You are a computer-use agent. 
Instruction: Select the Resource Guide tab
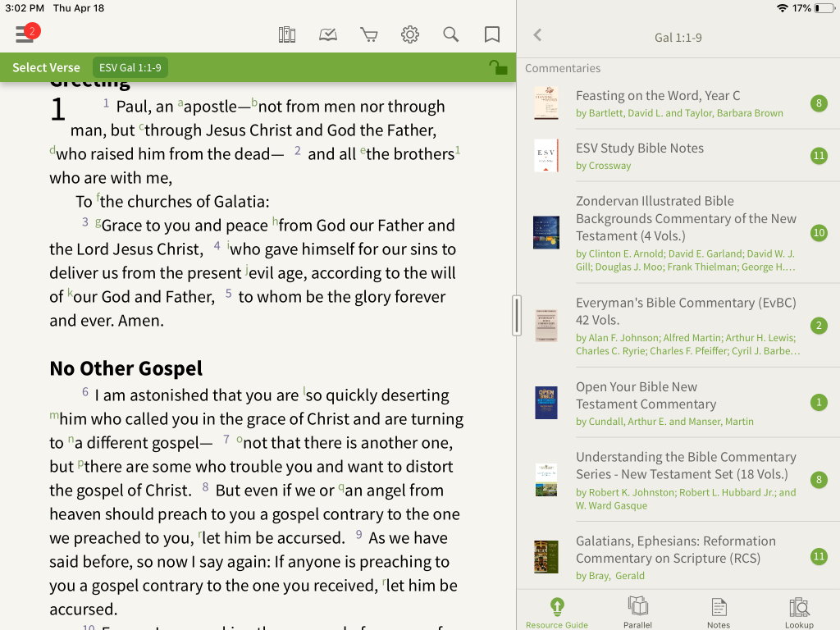point(557,613)
